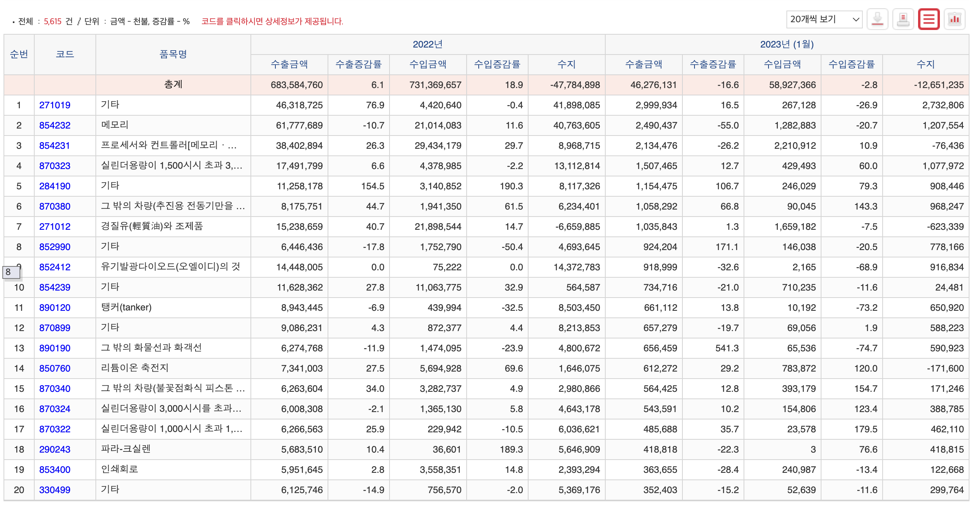This screenshot has width=980, height=511.
Task: Click 수입증감률 header under 2023년 (1월)
Action: (x=851, y=65)
